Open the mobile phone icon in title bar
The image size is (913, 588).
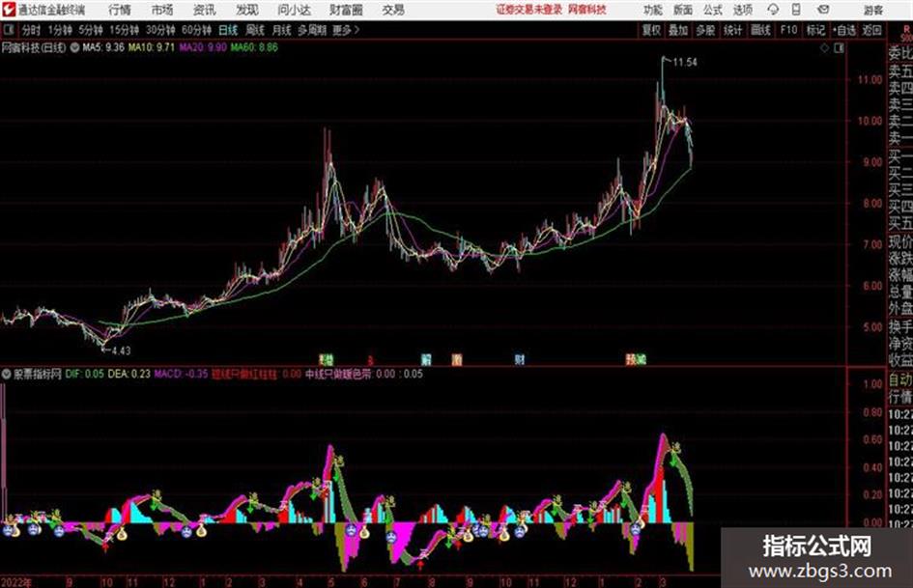point(796,10)
